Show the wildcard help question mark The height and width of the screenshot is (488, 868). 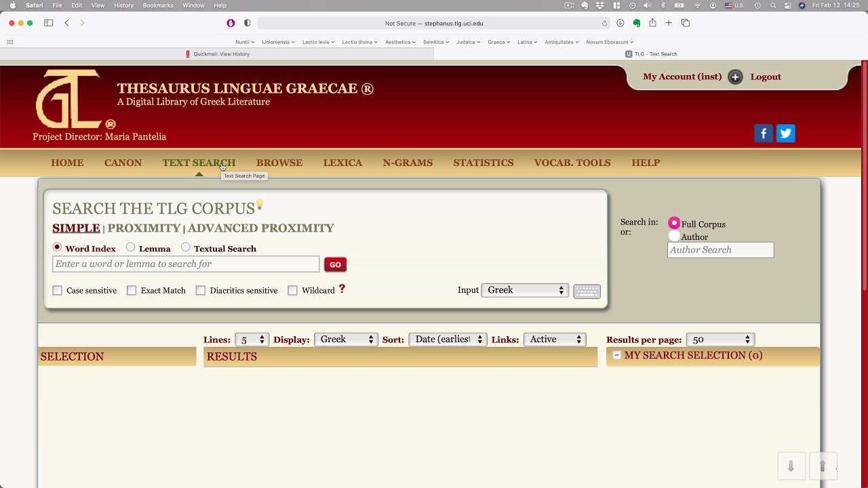click(342, 289)
